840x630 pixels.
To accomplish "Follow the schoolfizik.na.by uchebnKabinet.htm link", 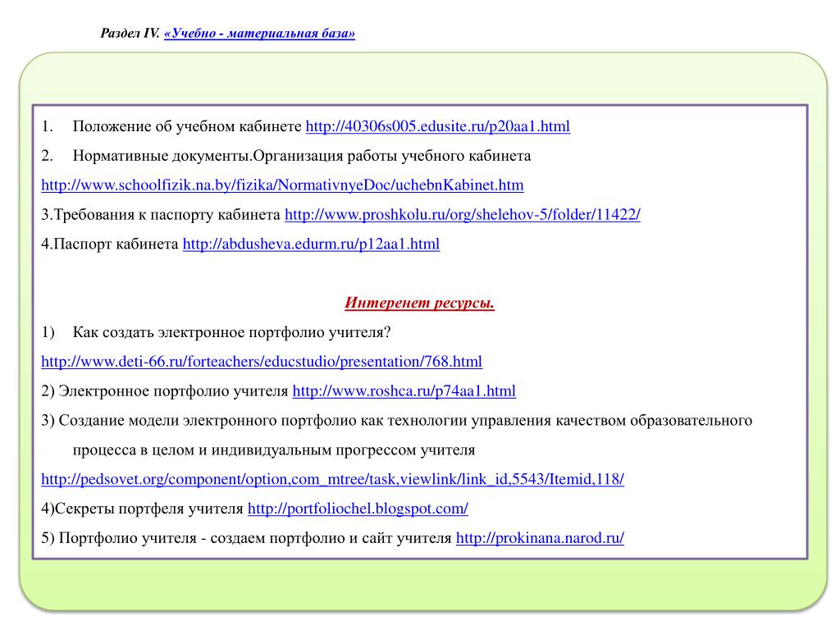I will click(282, 185).
